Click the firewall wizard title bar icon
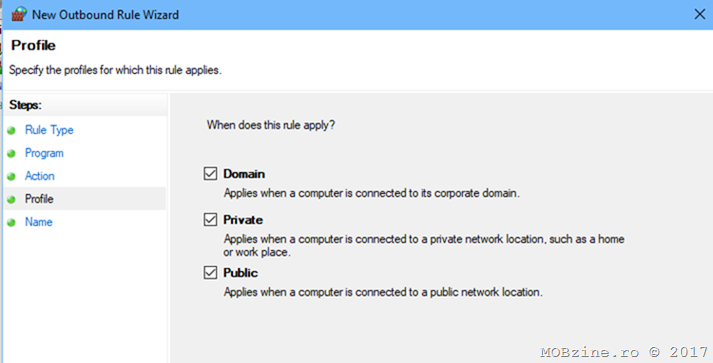713x363 pixels. pyautogui.click(x=18, y=14)
